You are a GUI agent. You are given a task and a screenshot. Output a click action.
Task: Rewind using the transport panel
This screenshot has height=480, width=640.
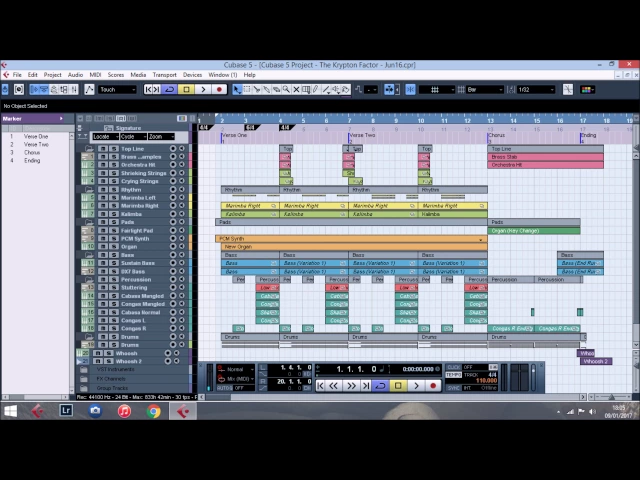pyautogui.click(x=333, y=385)
